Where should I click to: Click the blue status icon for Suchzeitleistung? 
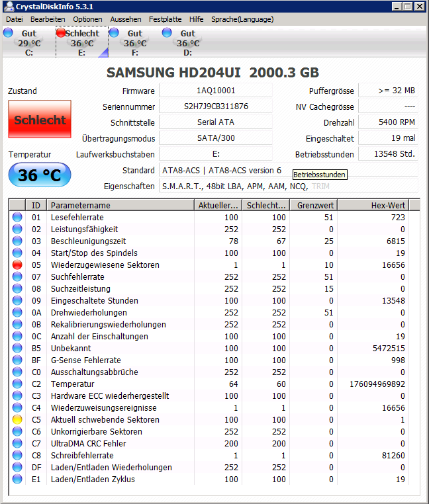[17, 288]
